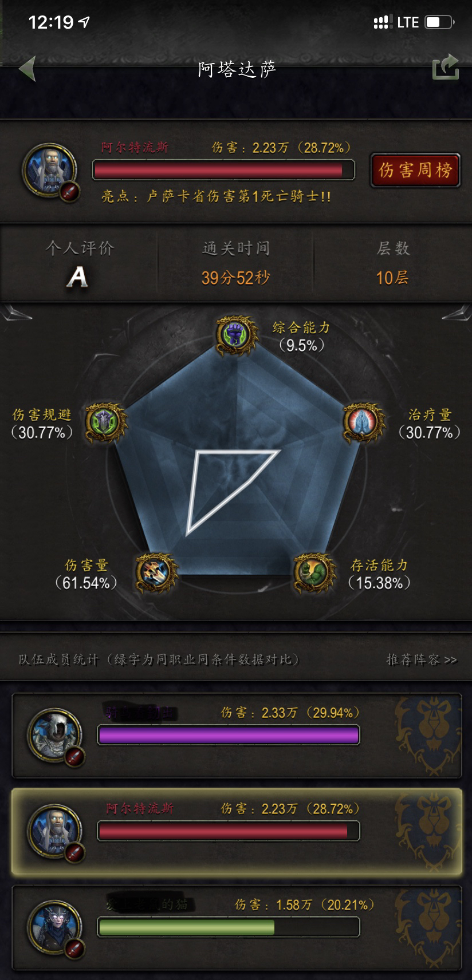The width and height of the screenshot is (472, 980).
Task: Tap the 亮点 highlight text line
Action: pos(216,196)
